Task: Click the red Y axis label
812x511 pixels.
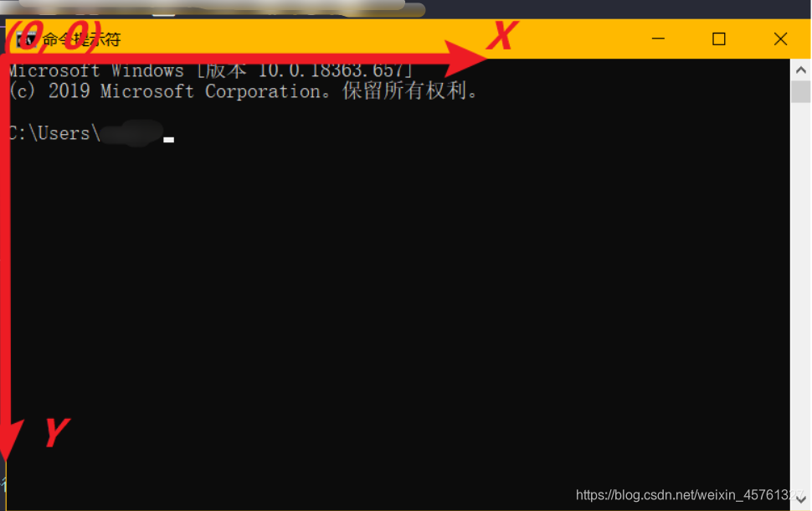Action: pyautogui.click(x=56, y=432)
